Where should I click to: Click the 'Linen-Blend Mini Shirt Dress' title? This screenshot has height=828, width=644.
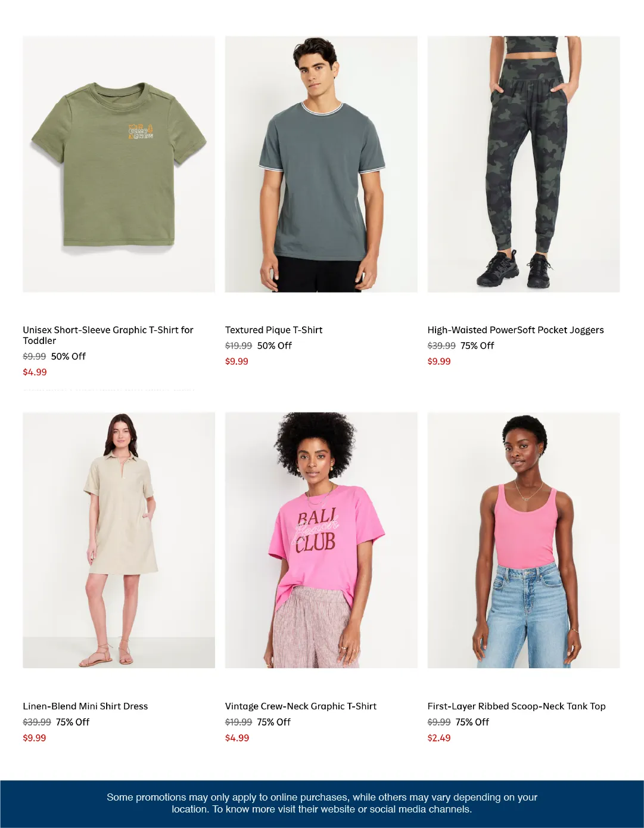coord(85,706)
